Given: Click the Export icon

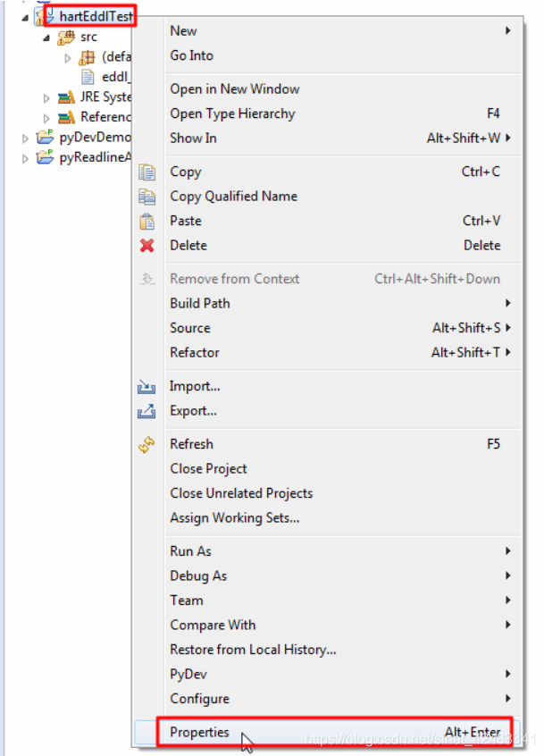Looking at the screenshot, I should point(146,411).
